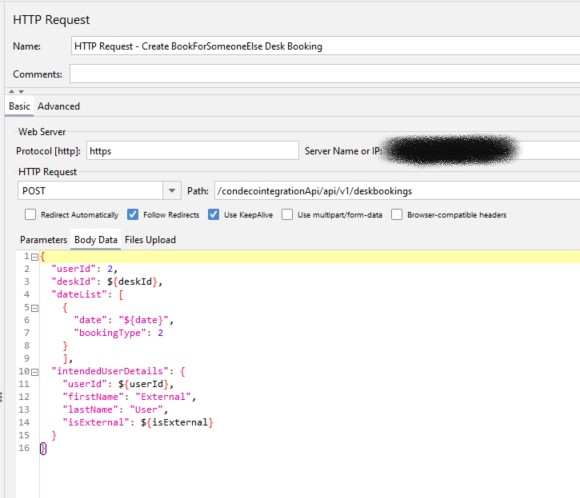Collapse the code fold at line 1
The width and height of the screenshot is (580, 498).
pyautogui.click(x=35, y=257)
